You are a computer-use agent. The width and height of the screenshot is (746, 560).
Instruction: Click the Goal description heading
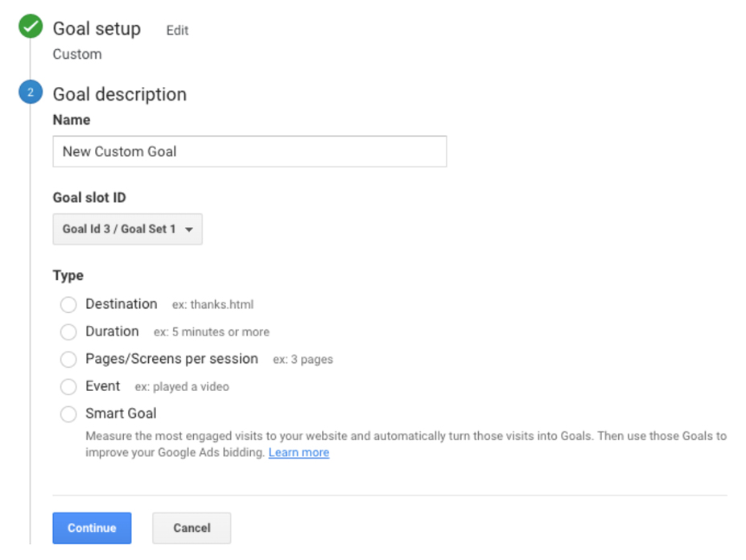tap(119, 94)
